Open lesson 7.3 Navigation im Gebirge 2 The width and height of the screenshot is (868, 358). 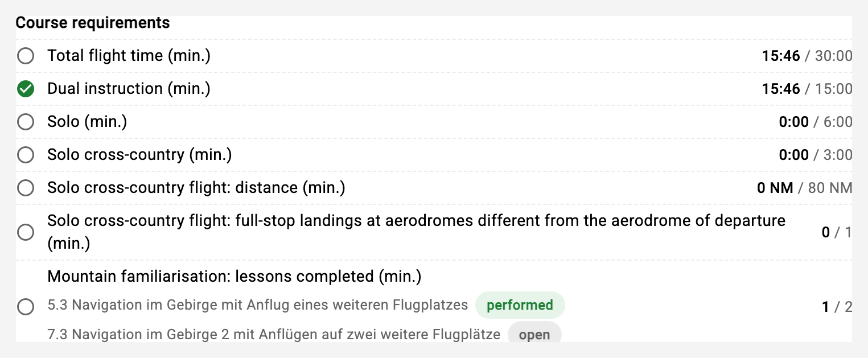274,334
